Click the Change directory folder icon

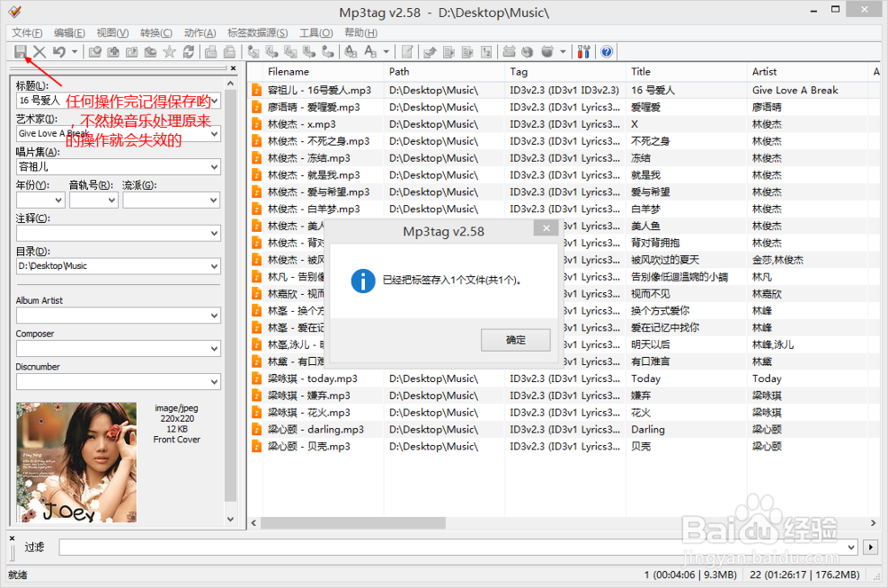coord(95,52)
